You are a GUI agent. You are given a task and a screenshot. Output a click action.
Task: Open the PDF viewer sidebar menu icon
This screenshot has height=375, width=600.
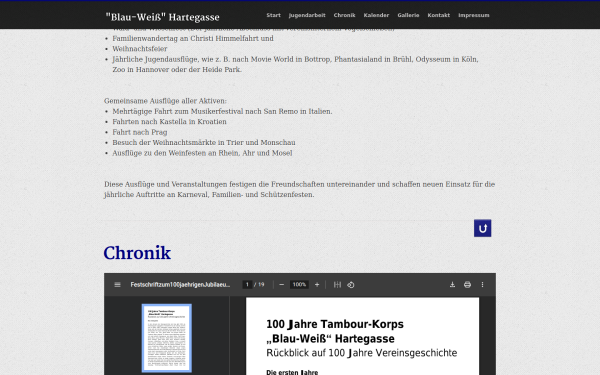coord(117,285)
